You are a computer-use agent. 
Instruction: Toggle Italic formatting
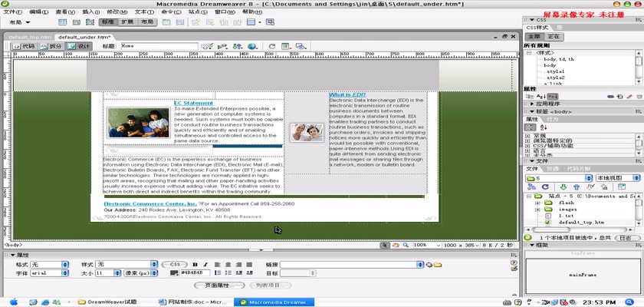[x=205, y=264]
